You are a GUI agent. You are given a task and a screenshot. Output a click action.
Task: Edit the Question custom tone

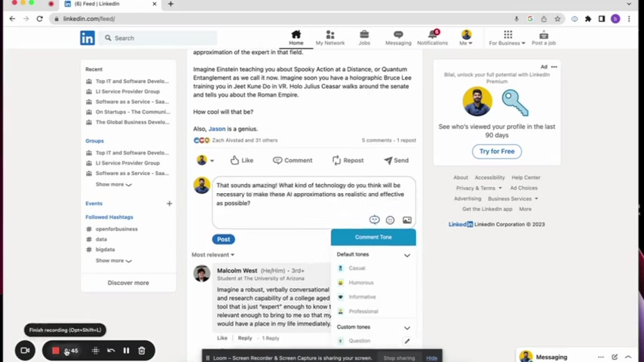click(x=407, y=341)
